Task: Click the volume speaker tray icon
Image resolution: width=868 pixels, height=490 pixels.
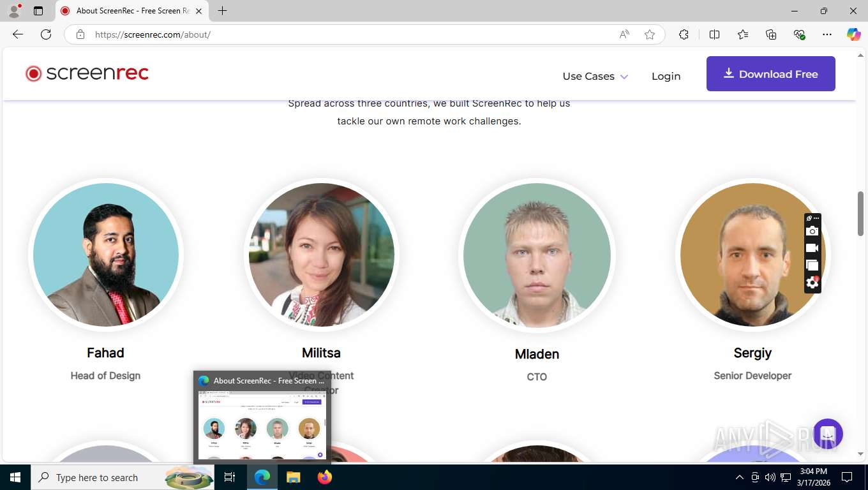Action: pos(770,477)
